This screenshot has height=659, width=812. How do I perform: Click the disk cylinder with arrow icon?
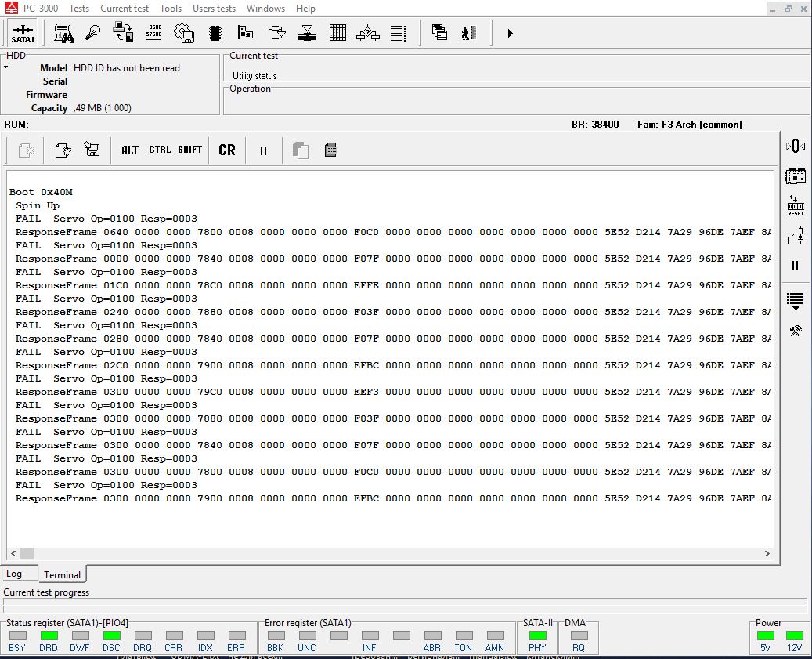(276, 33)
